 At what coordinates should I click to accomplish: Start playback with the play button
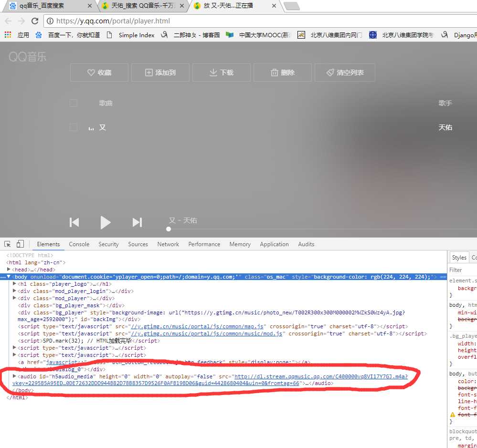[105, 222]
